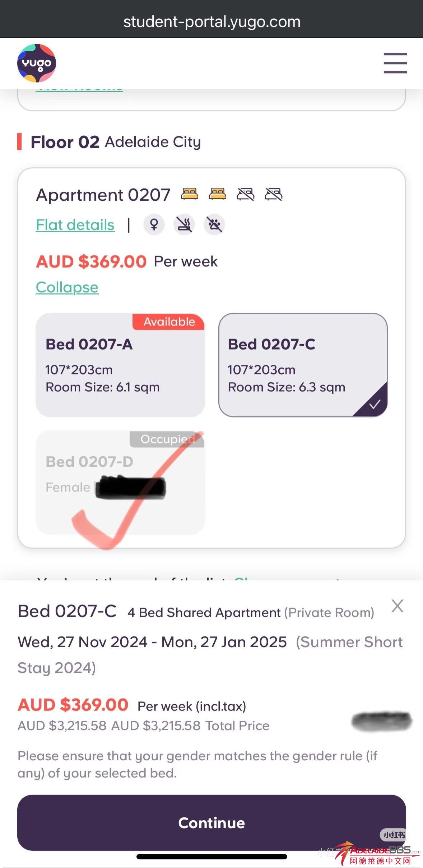This screenshot has width=423, height=868.
Task: Click the second yellow bed icon
Action: [217, 194]
